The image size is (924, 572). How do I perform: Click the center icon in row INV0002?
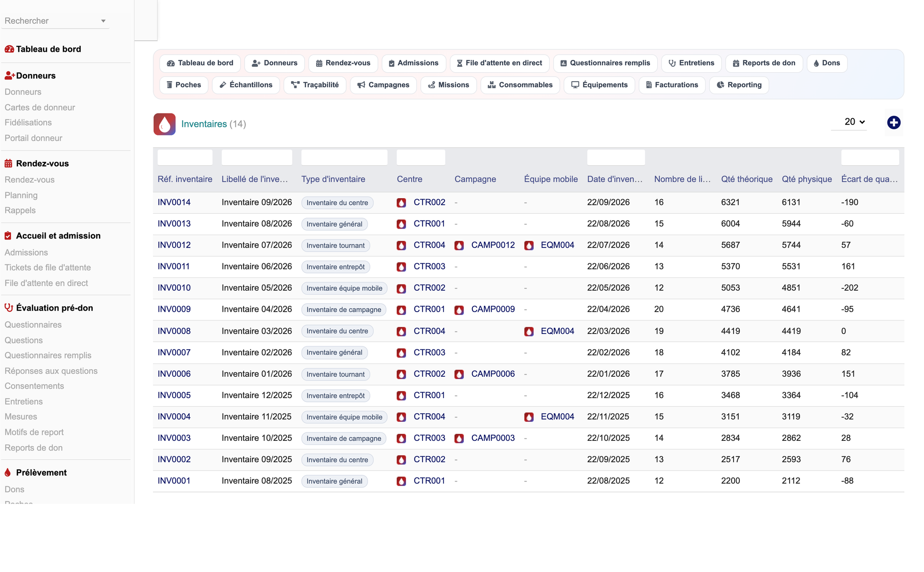point(401,460)
